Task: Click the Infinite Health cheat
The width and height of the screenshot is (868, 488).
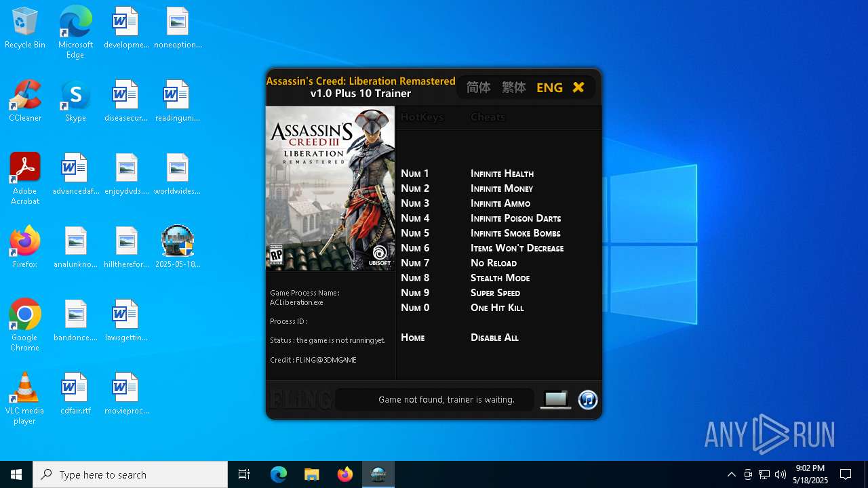Action: tap(502, 174)
